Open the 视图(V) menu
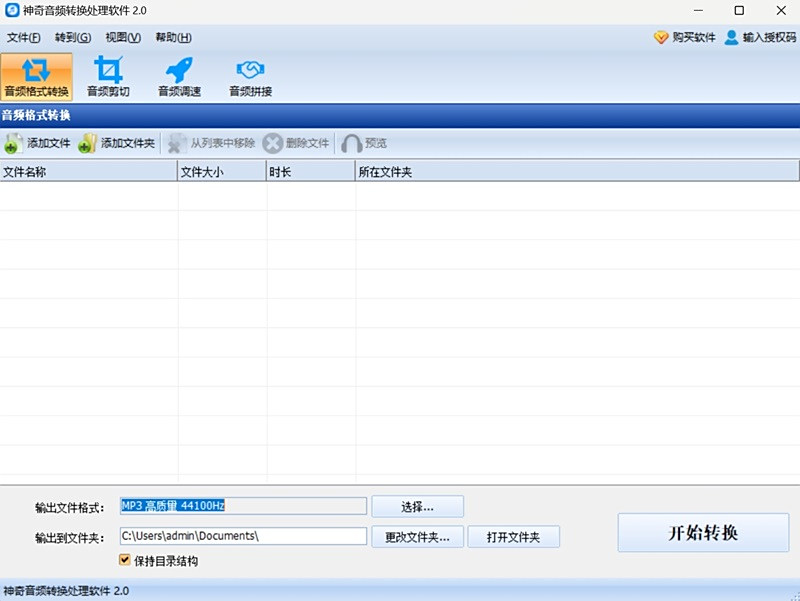 (x=123, y=37)
